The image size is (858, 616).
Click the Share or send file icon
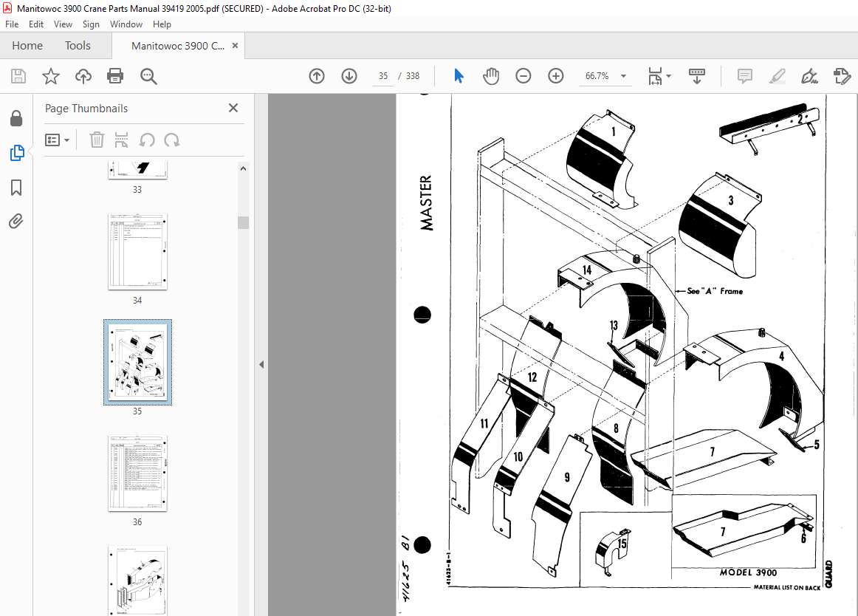point(842,76)
